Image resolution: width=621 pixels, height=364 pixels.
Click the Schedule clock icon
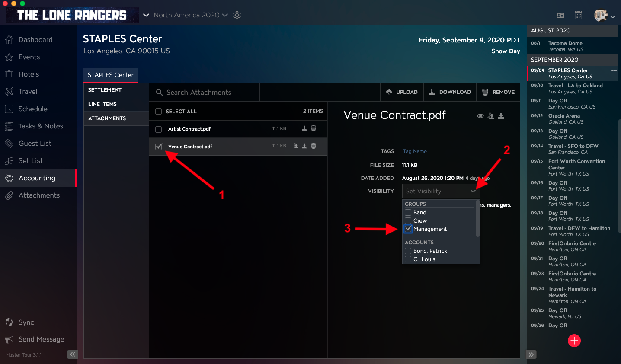click(9, 109)
